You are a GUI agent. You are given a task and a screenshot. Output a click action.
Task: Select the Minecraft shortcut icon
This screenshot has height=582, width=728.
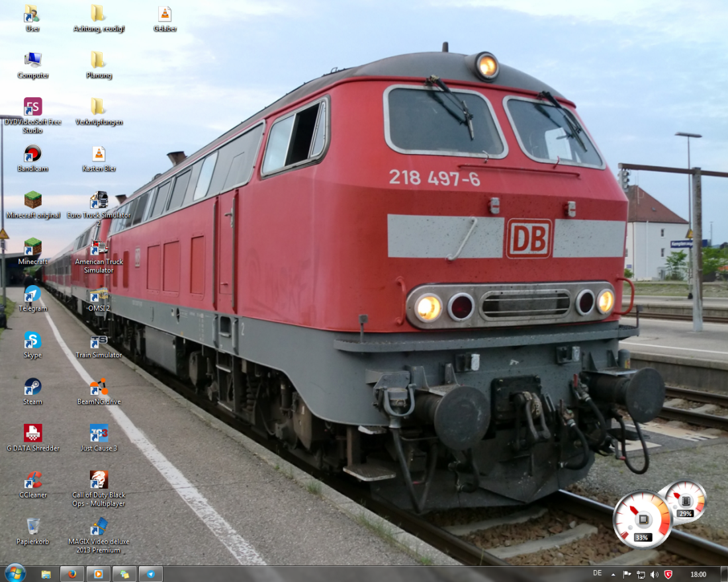(32, 251)
